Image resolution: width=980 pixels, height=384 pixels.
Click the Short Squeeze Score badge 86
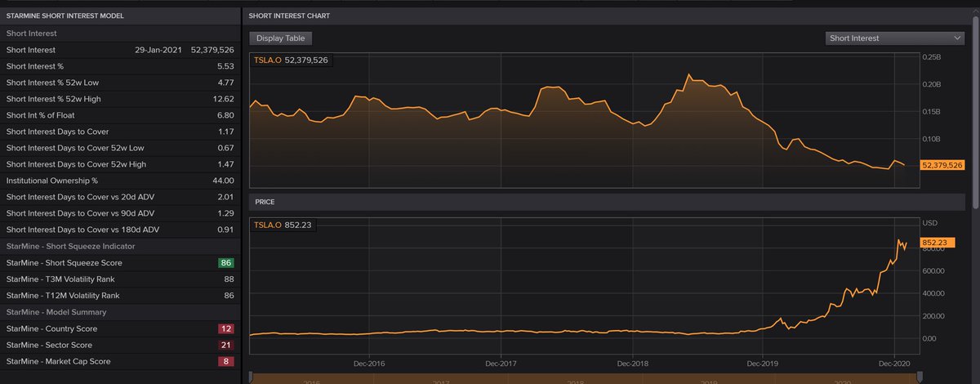pyautogui.click(x=226, y=263)
